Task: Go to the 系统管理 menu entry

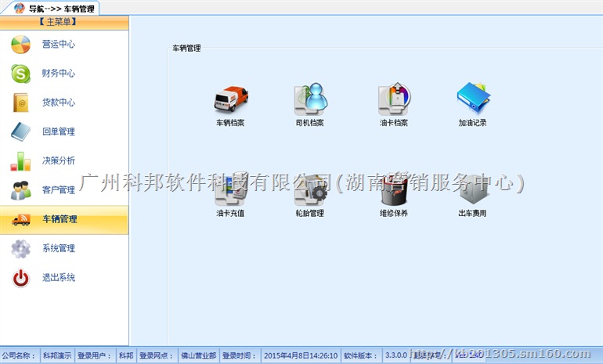Action: pos(64,249)
